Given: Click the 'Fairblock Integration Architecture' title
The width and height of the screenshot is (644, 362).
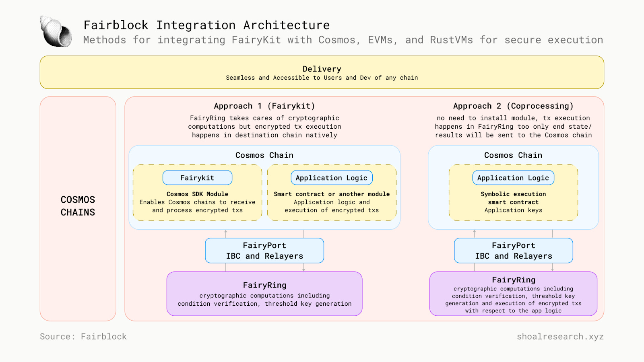Looking at the screenshot, I should point(206,25).
